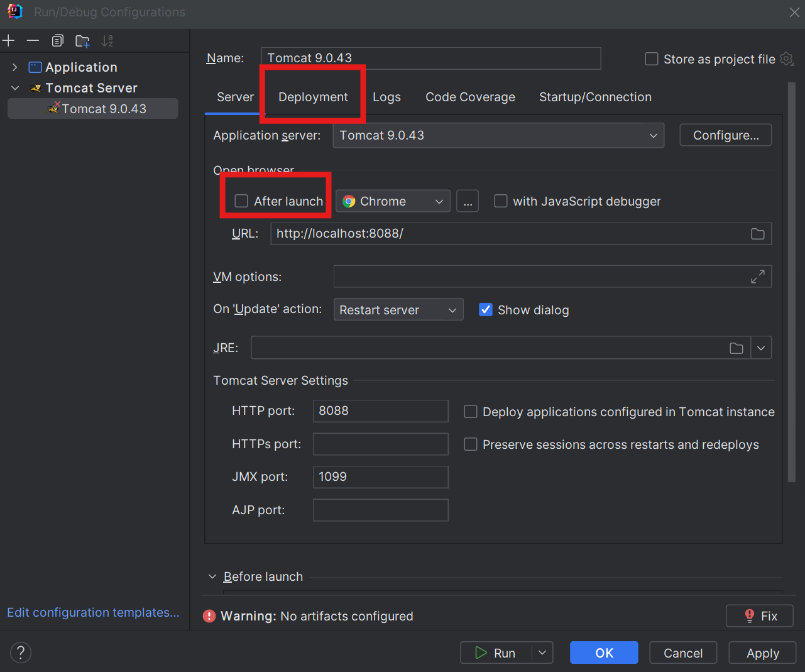
Task: Enable with JavaScript debugger checkbox
Action: [x=501, y=201]
